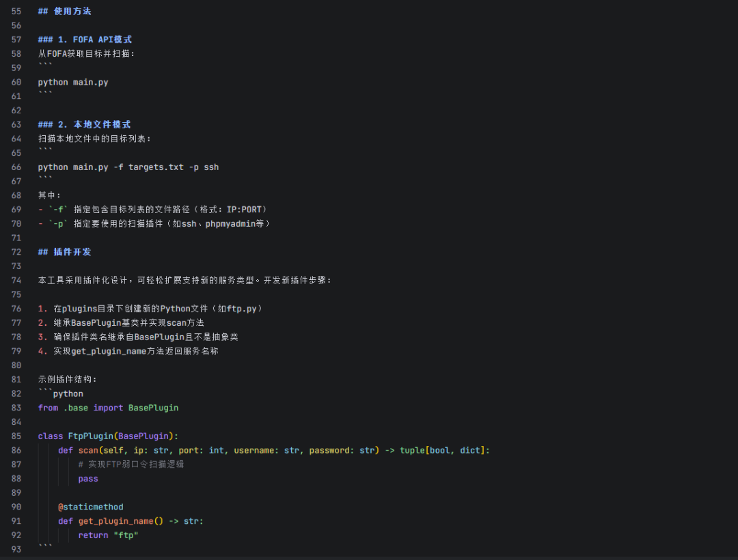Click the '```python' fence on line 82

pyautogui.click(x=61, y=393)
